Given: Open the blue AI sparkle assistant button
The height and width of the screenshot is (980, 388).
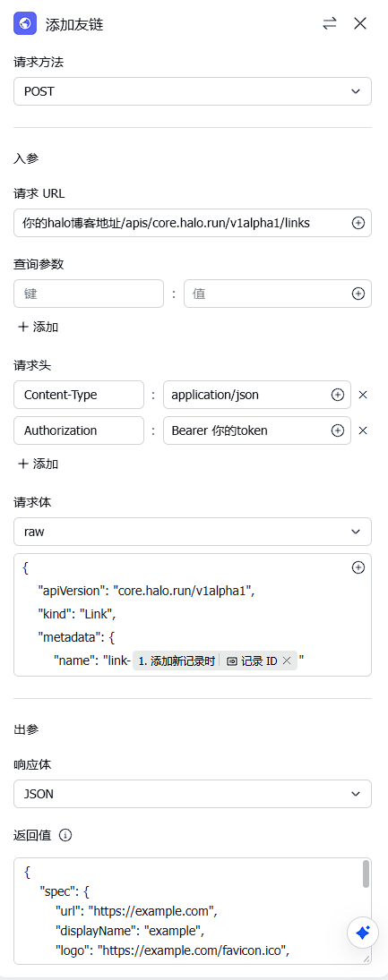Looking at the screenshot, I should click(x=363, y=933).
